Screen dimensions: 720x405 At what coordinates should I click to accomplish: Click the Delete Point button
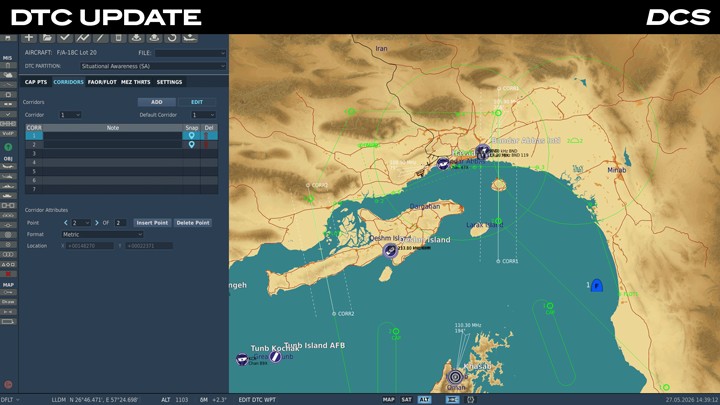193,223
